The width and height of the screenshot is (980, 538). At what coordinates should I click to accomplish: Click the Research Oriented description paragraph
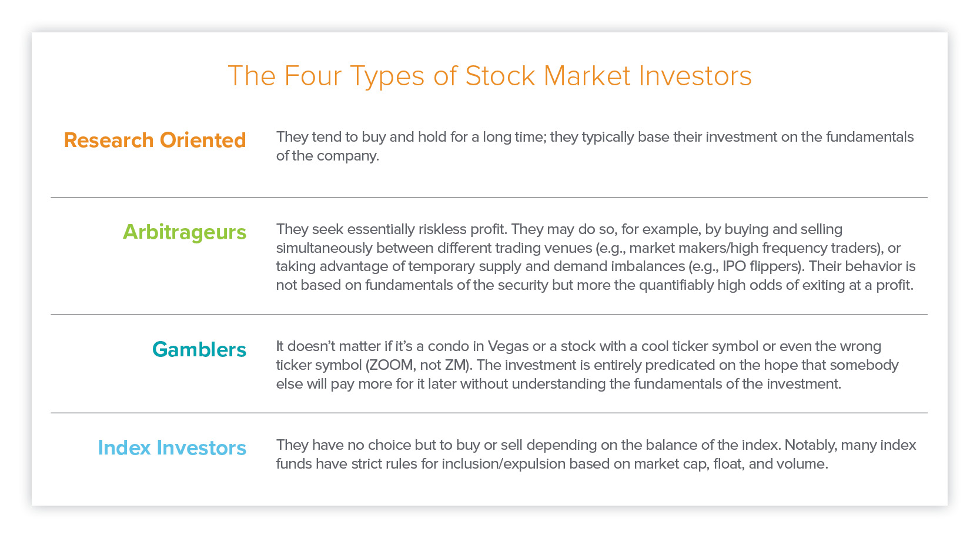pos(594,146)
